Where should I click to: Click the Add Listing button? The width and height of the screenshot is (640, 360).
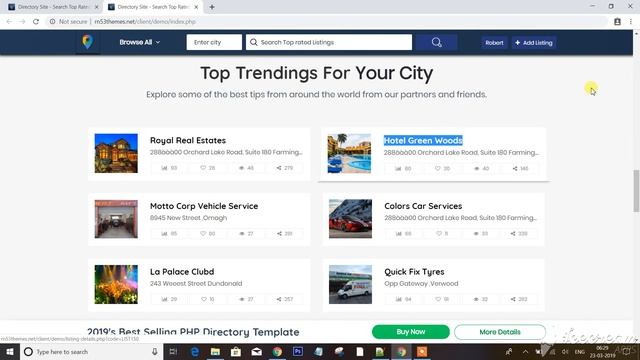[533, 42]
